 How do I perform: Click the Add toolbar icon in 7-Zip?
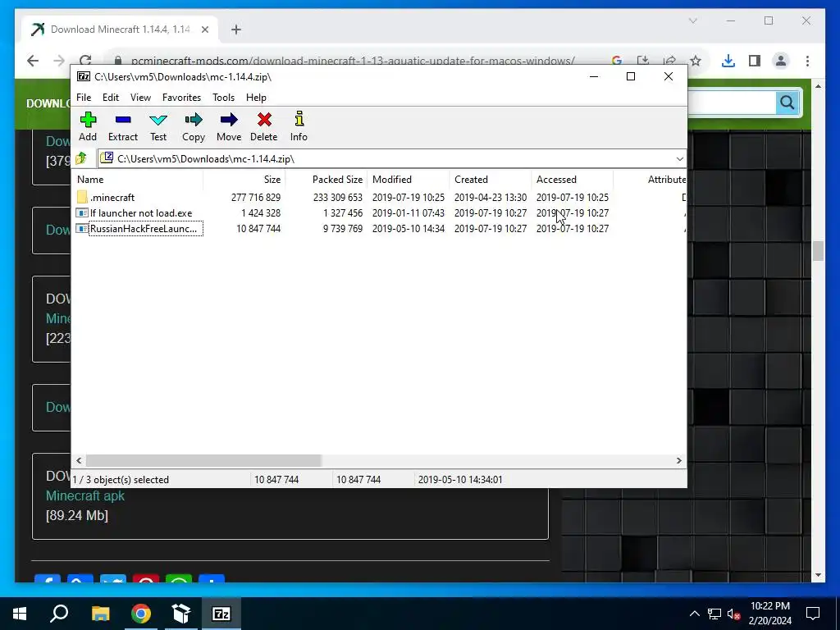click(x=88, y=120)
